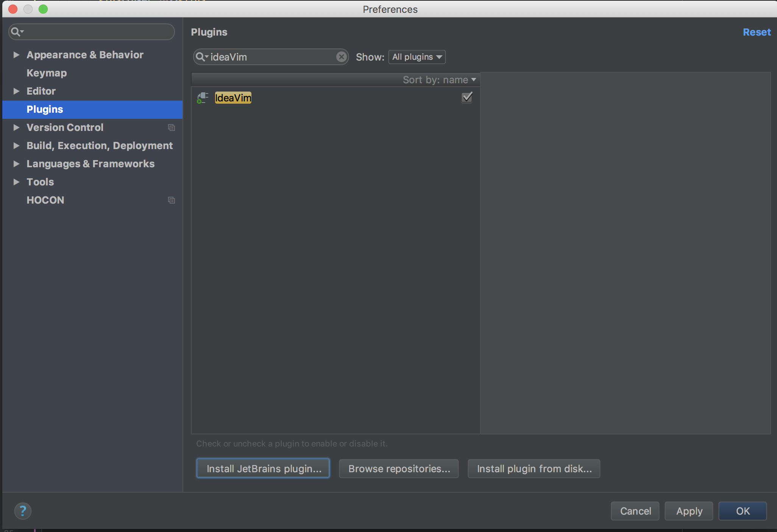The image size is (777, 532).
Task: Click the IdeaVim plugin icon
Action: click(x=203, y=98)
